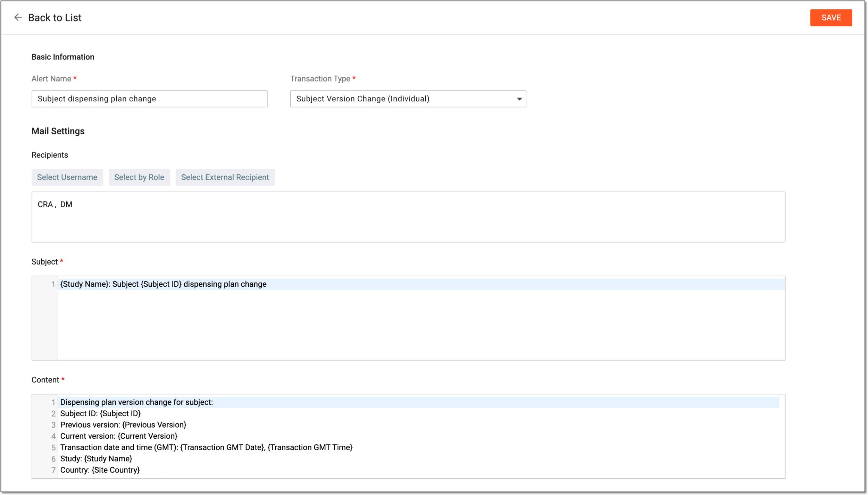Viewport: 868px width, 495px height.
Task: Click line number 5 in Content editor gutter
Action: pos(53,447)
